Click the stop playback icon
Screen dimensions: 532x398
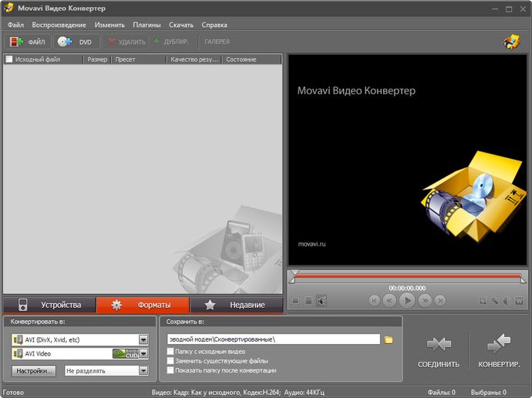[x=308, y=301]
